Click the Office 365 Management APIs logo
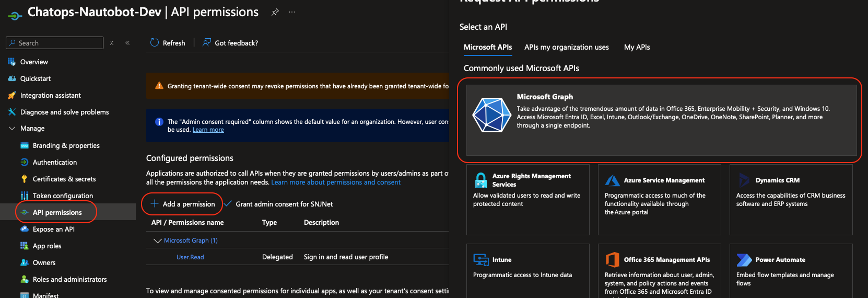 [612, 260]
